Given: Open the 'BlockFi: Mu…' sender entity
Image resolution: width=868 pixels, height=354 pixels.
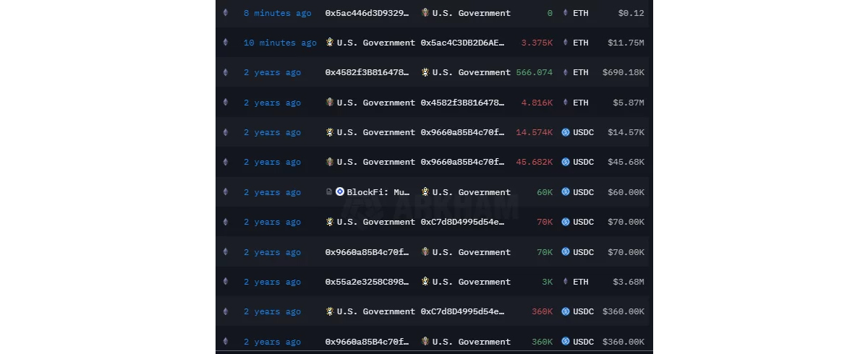Looking at the screenshot, I should (x=378, y=192).
